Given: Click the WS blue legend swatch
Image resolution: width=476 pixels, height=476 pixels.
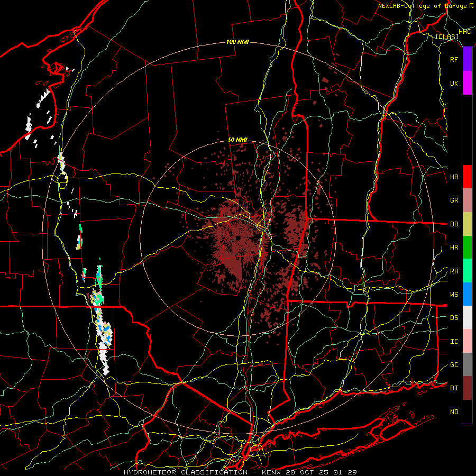Looking at the screenshot, I should [467, 294].
